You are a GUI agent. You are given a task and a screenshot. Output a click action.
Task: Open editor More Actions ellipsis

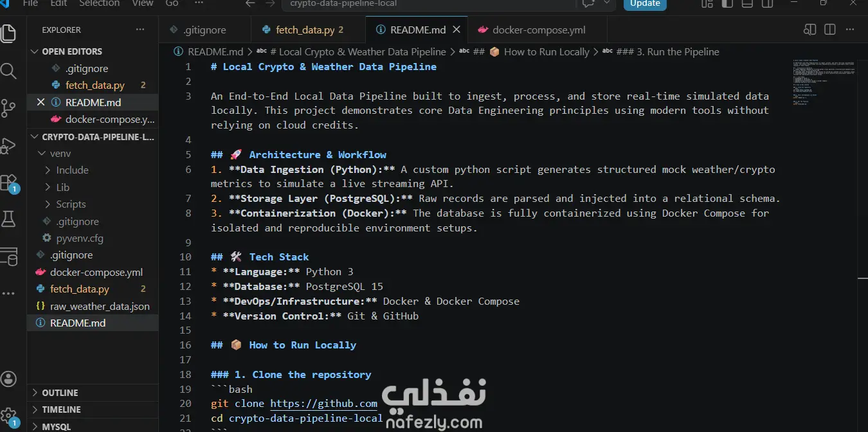(x=851, y=30)
